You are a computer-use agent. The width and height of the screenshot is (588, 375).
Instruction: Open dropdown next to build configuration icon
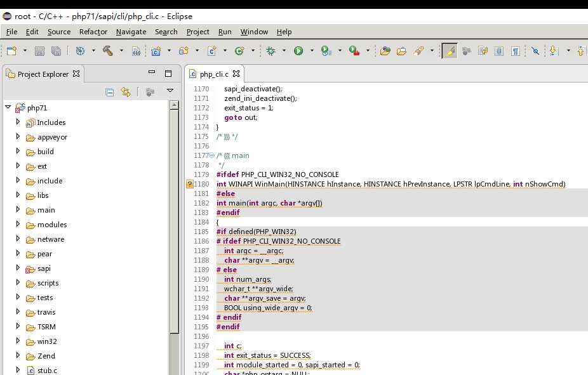93,51
